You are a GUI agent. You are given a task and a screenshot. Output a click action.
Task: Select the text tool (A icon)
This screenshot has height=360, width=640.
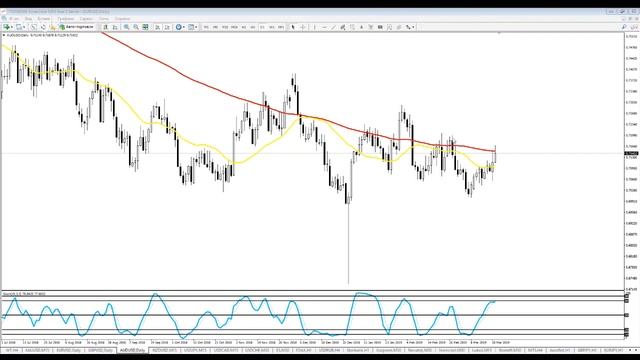361,27
